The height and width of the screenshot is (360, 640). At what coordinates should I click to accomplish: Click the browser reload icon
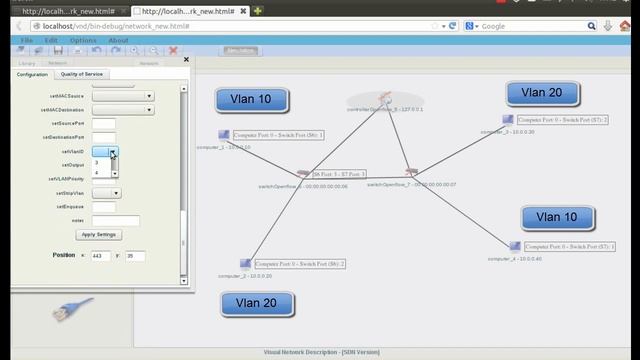pyautogui.click(x=452, y=26)
